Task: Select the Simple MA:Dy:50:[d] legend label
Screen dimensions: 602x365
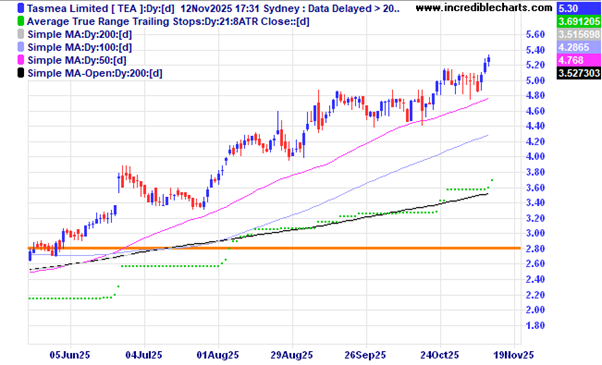Action: [x=77, y=60]
